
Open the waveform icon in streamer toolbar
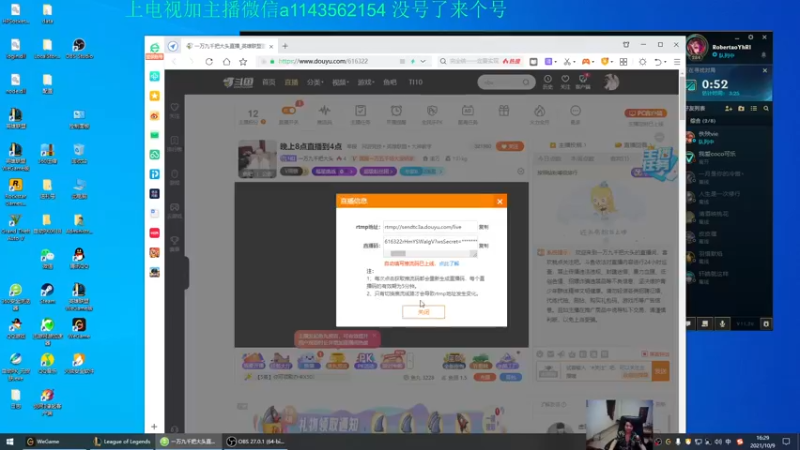click(324, 114)
